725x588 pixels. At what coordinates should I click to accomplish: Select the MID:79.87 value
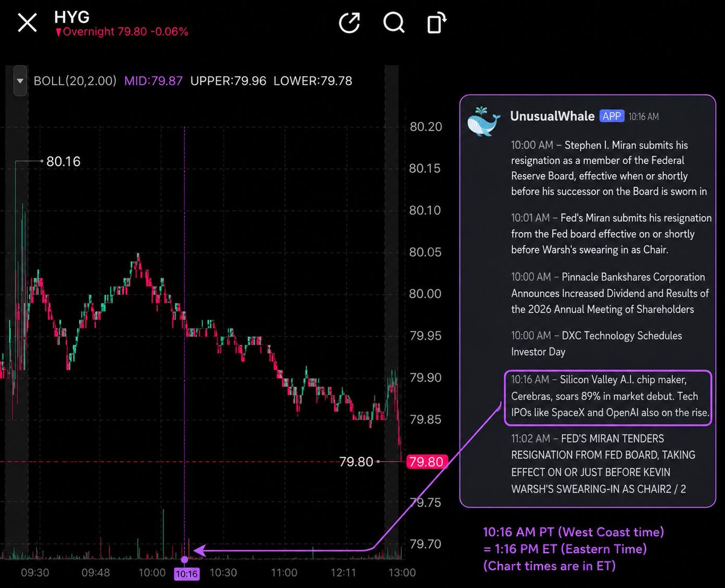(153, 81)
